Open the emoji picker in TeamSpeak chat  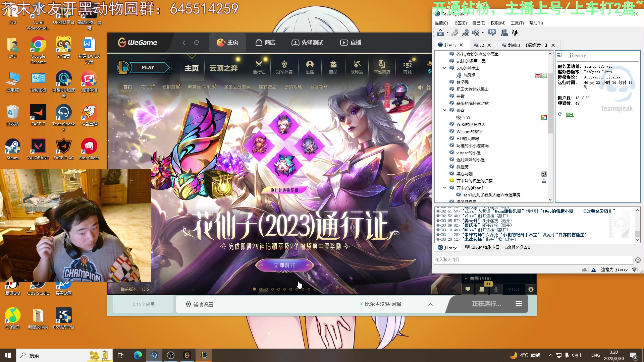coord(638,260)
